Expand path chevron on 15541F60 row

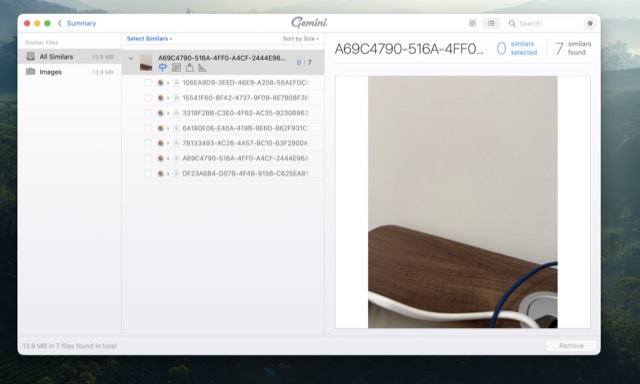pos(168,98)
